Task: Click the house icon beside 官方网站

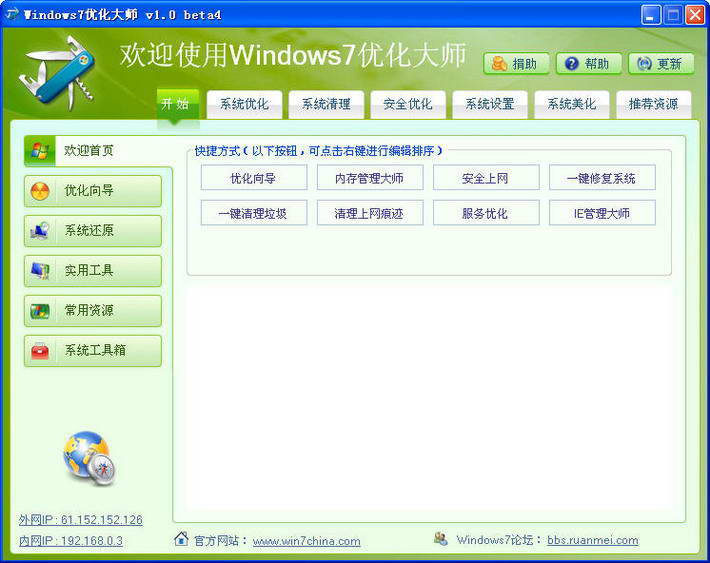Action: click(x=181, y=539)
